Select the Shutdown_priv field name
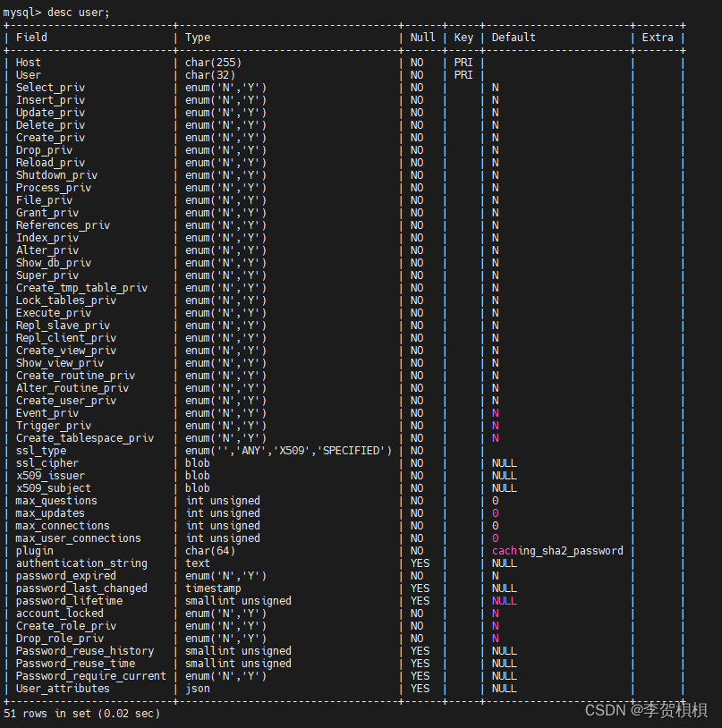 (56, 175)
